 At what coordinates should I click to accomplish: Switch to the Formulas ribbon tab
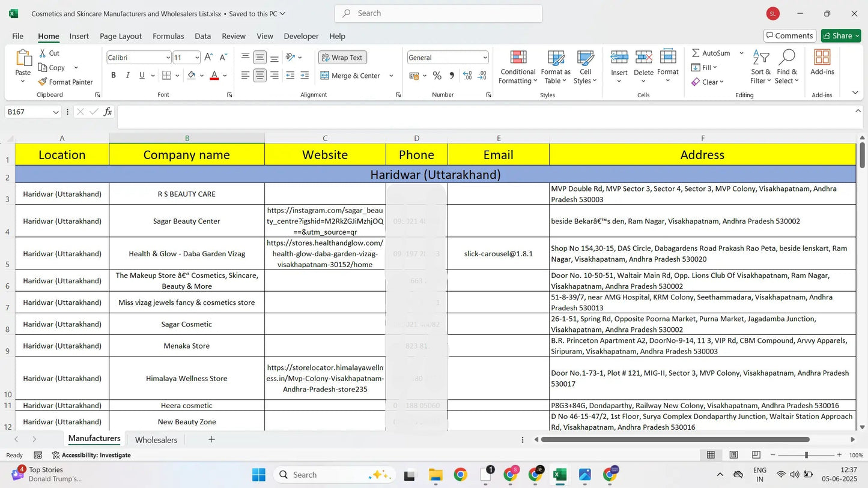pos(168,36)
